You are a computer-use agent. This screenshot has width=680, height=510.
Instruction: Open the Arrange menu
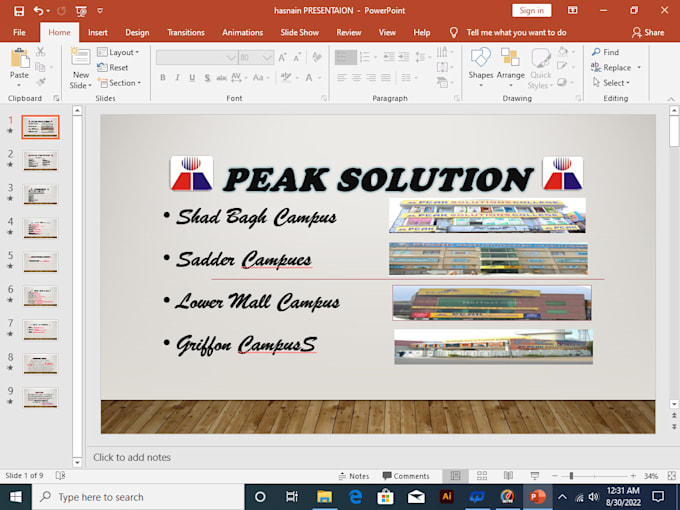coord(510,66)
